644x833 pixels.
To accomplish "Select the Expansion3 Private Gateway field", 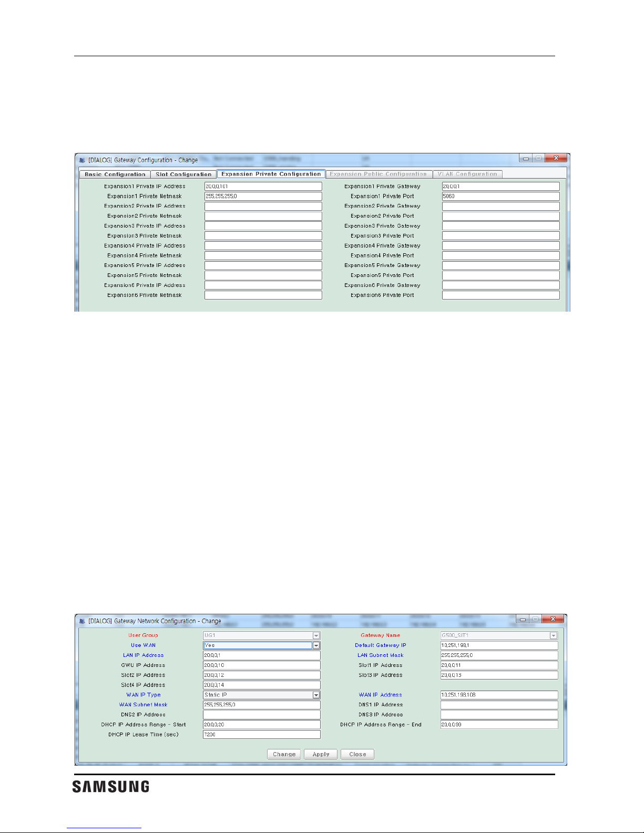I will (501, 226).
